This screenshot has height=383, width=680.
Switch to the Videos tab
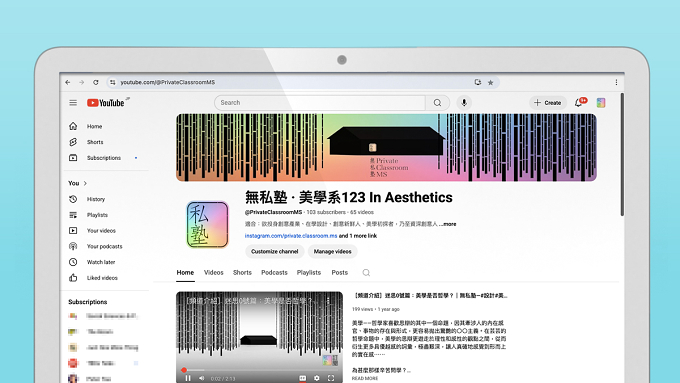[213, 272]
